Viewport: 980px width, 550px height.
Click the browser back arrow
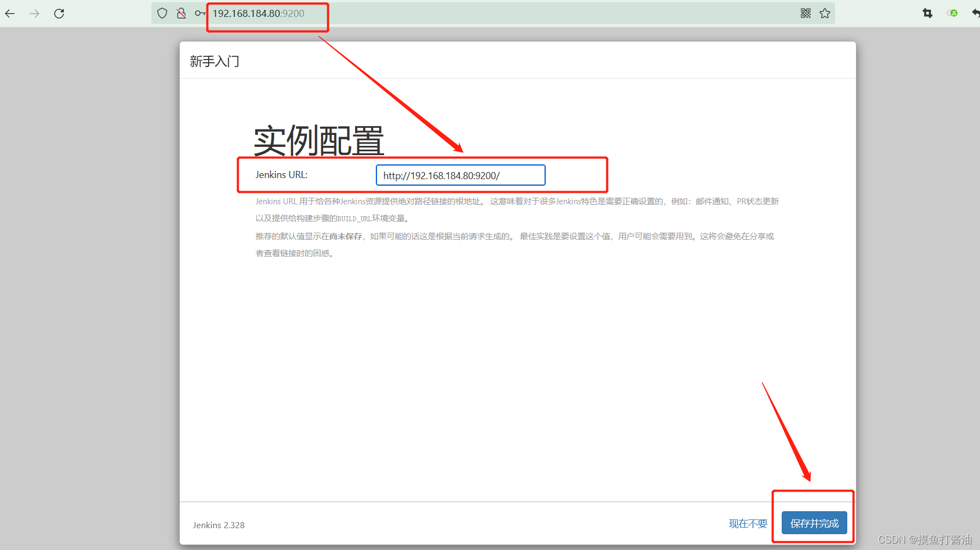pyautogui.click(x=10, y=14)
